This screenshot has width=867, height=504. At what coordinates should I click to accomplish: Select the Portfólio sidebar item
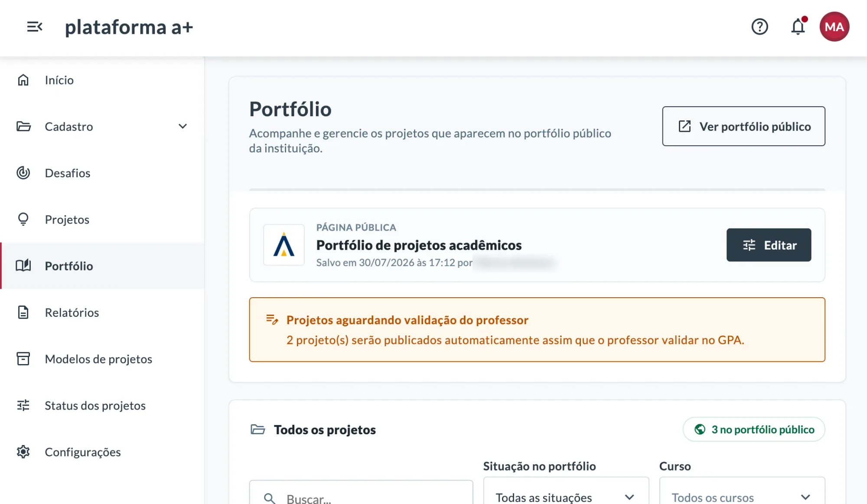(x=102, y=266)
